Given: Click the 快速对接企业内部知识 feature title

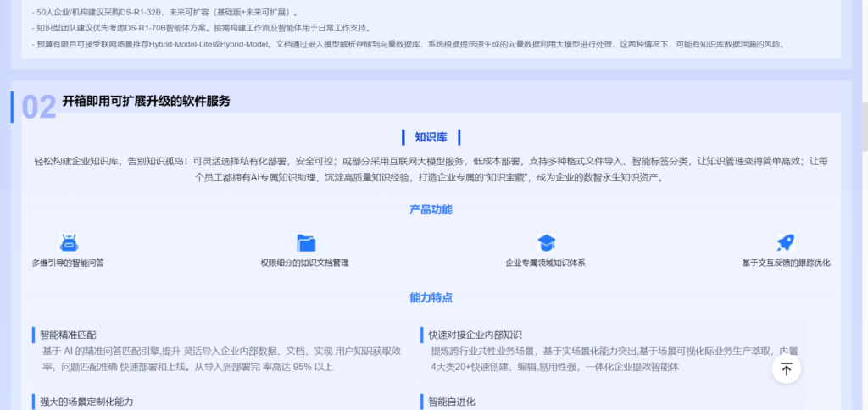Looking at the screenshot, I should (x=475, y=335).
